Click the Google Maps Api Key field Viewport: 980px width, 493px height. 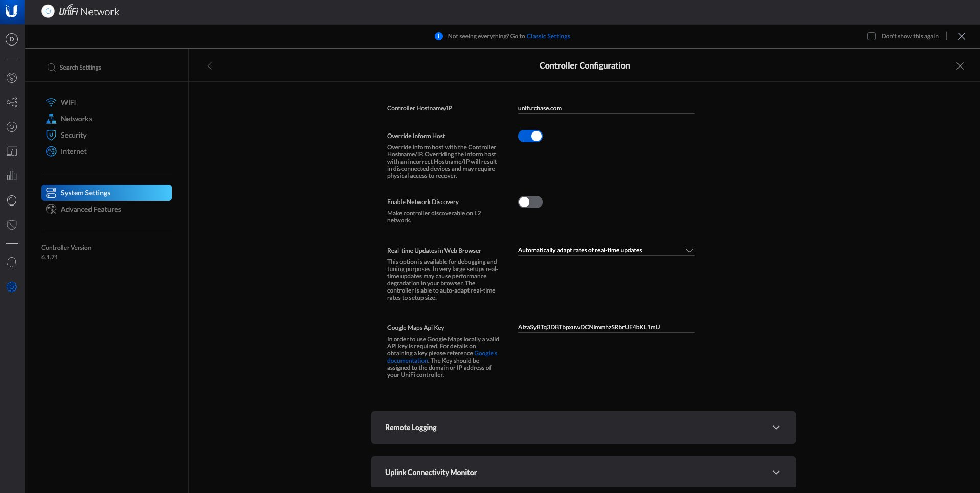click(x=606, y=327)
